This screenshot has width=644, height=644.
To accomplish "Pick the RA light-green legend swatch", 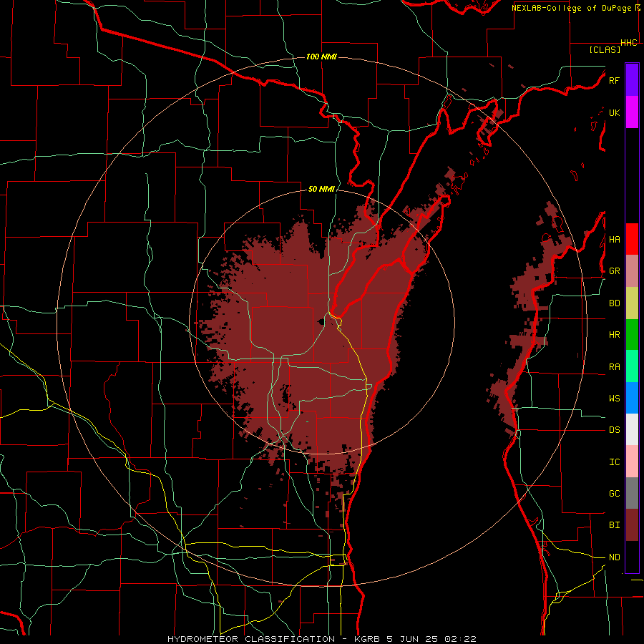I will [x=632, y=366].
